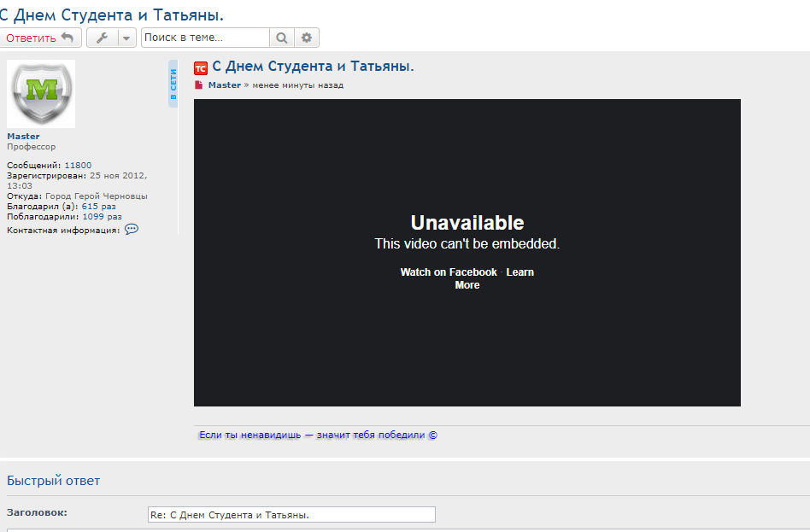Click the red TC topic starter icon
The image size is (810, 532).
(x=201, y=68)
